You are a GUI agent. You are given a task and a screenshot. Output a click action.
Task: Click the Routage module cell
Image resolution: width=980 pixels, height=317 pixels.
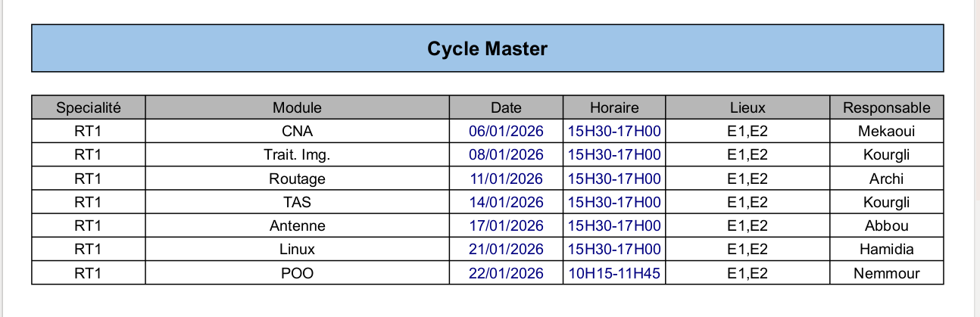click(x=297, y=179)
